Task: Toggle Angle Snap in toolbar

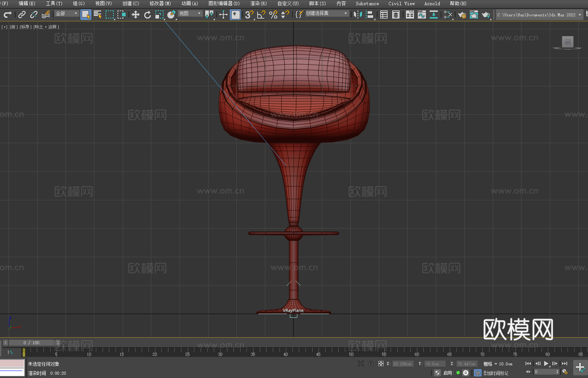Action: point(261,14)
